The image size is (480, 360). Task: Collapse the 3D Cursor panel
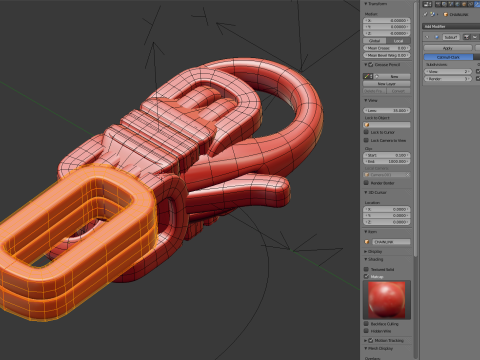tap(366, 192)
